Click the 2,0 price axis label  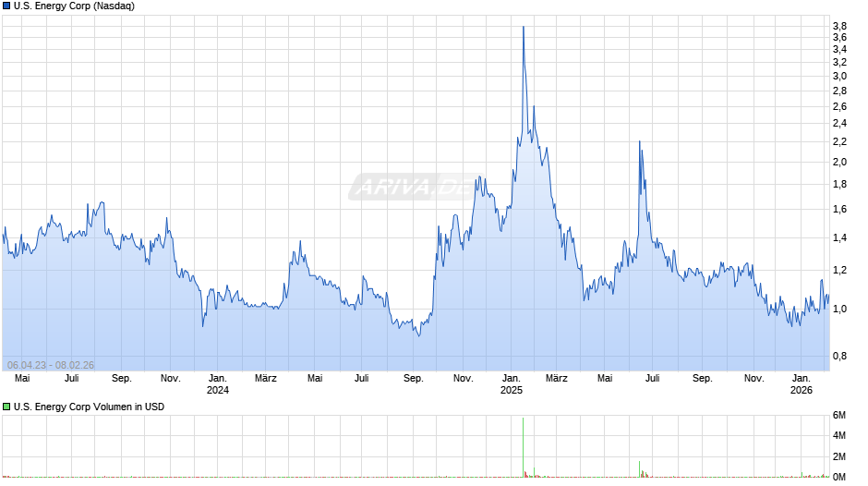[x=839, y=162]
